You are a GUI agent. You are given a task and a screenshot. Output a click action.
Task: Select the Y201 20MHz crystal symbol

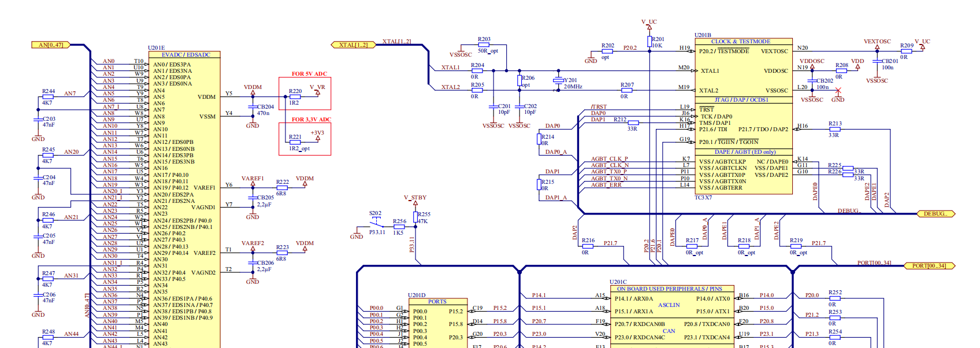click(558, 81)
